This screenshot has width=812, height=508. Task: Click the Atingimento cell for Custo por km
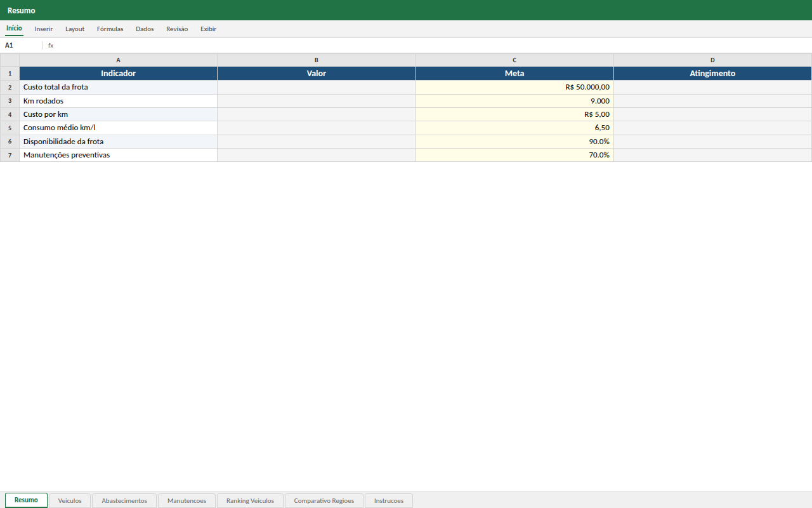click(x=712, y=114)
